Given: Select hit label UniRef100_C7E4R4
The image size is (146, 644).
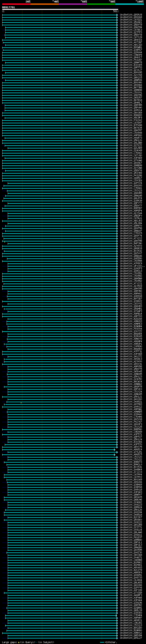Looking at the screenshot, I should [x=131, y=615].
